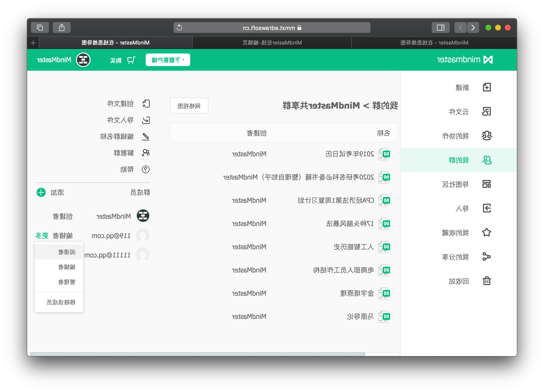Click the MindMaster creator member avatar
The width and height of the screenshot is (544, 392).
[x=143, y=216]
